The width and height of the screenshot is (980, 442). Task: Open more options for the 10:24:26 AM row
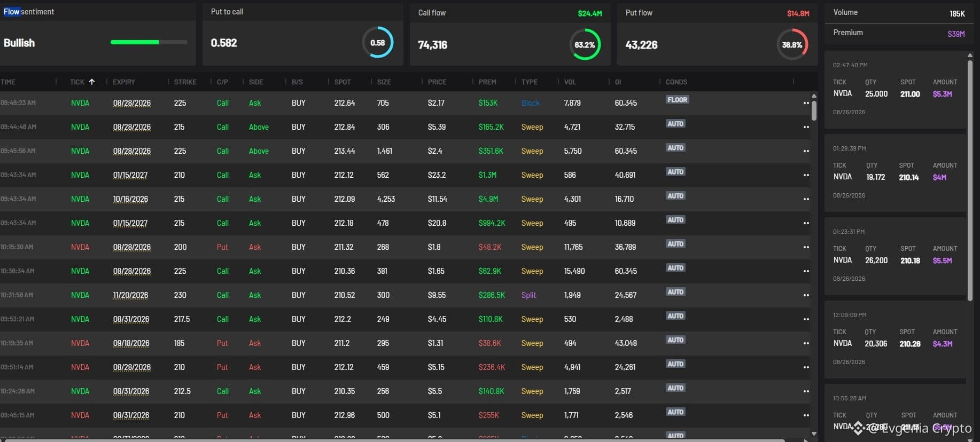coord(806,391)
